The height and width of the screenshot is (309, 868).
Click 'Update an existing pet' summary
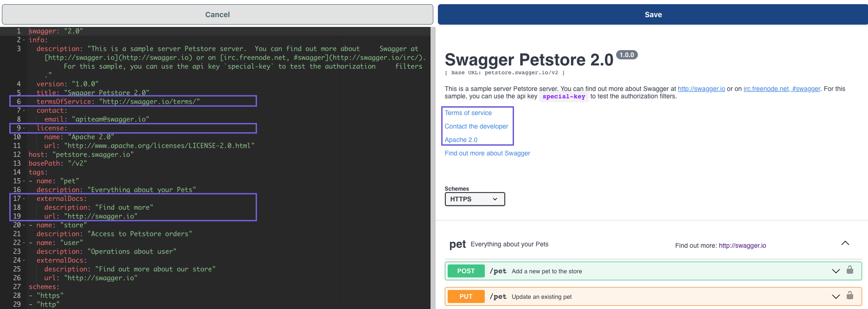tap(541, 297)
